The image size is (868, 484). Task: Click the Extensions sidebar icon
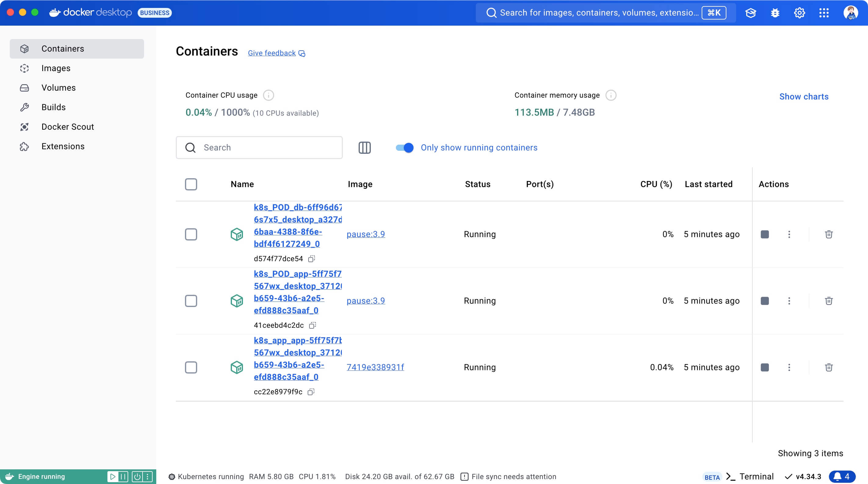[x=23, y=146]
